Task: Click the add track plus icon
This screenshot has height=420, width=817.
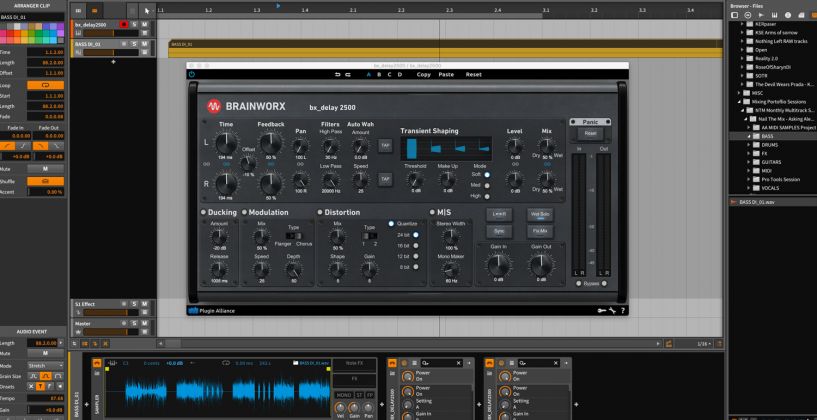Action: [114, 62]
